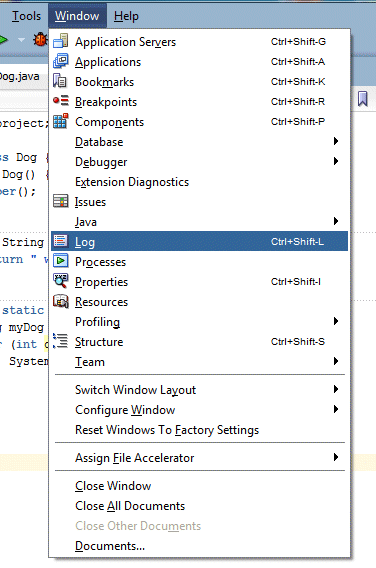Screen dimensions: 376x568
Task: Click 'myDog' in the code editor
Action: pyautogui.click(x=26, y=327)
